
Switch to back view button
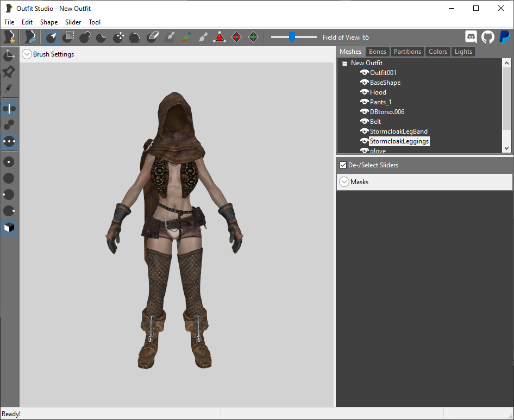coord(9,178)
